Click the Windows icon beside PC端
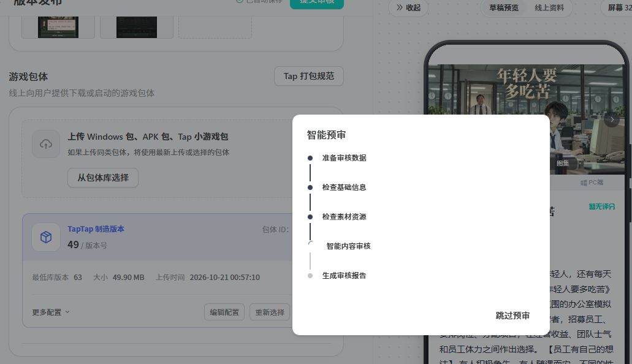The image size is (632, 364). [x=583, y=183]
